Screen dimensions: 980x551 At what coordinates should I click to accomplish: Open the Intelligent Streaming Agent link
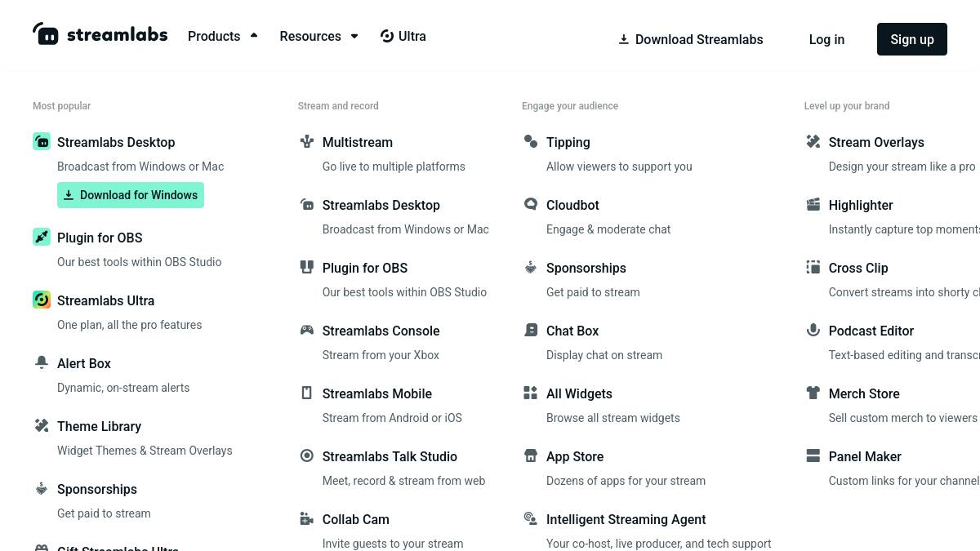pos(626,519)
